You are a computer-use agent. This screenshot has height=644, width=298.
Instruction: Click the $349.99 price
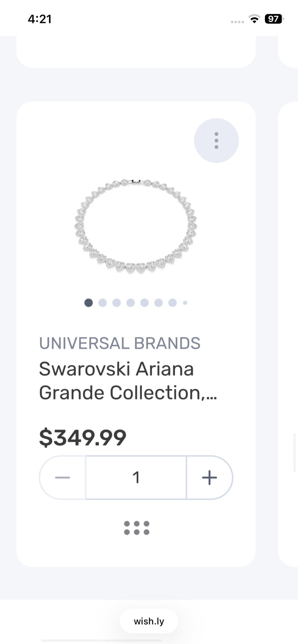point(83,437)
